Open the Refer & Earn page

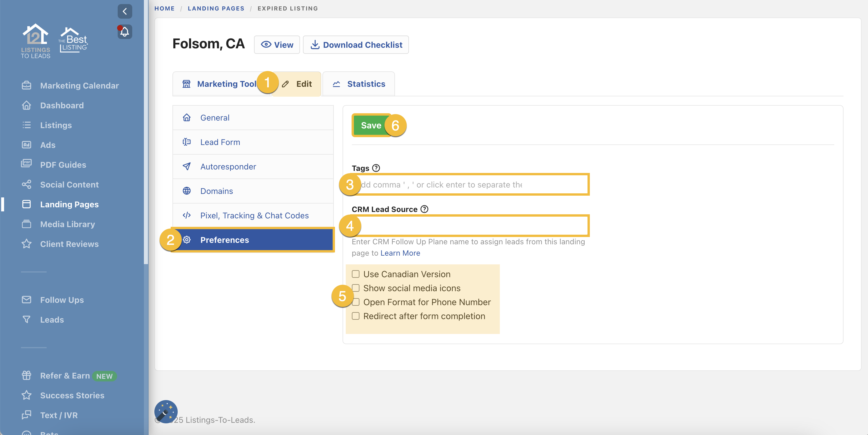pyautogui.click(x=65, y=376)
